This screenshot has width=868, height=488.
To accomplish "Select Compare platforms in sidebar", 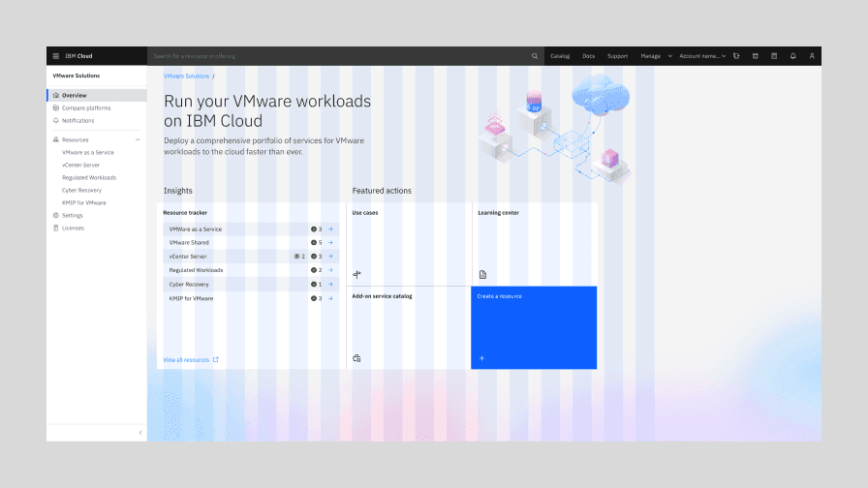I will (x=86, y=108).
